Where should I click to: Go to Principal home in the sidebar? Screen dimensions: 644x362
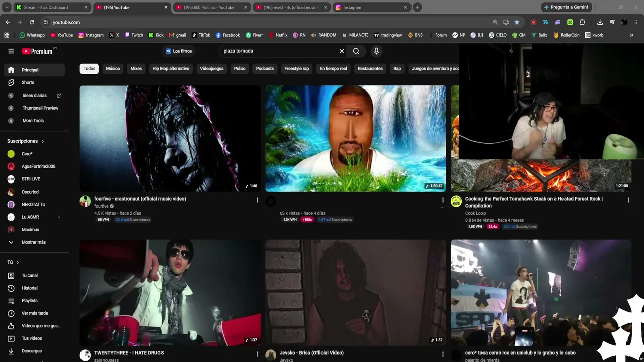(x=35, y=70)
